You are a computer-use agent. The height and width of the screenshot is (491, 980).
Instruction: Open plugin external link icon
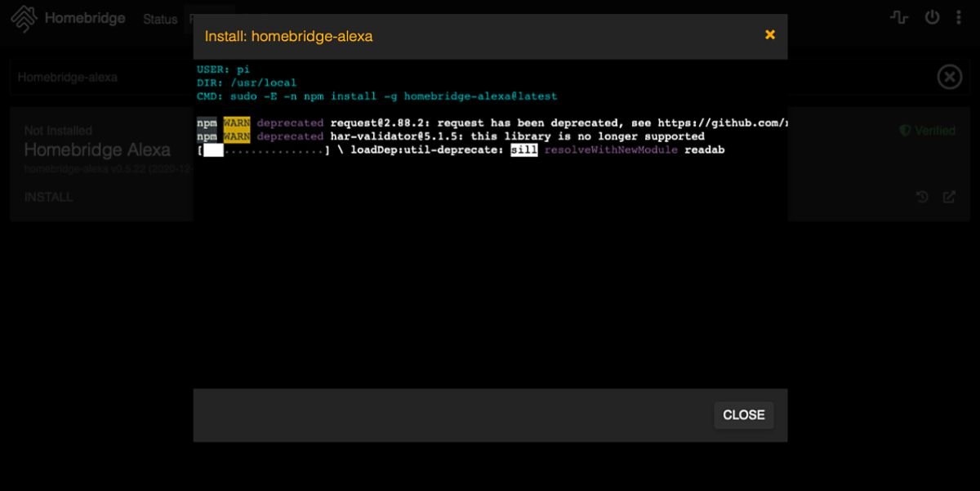point(949,197)
